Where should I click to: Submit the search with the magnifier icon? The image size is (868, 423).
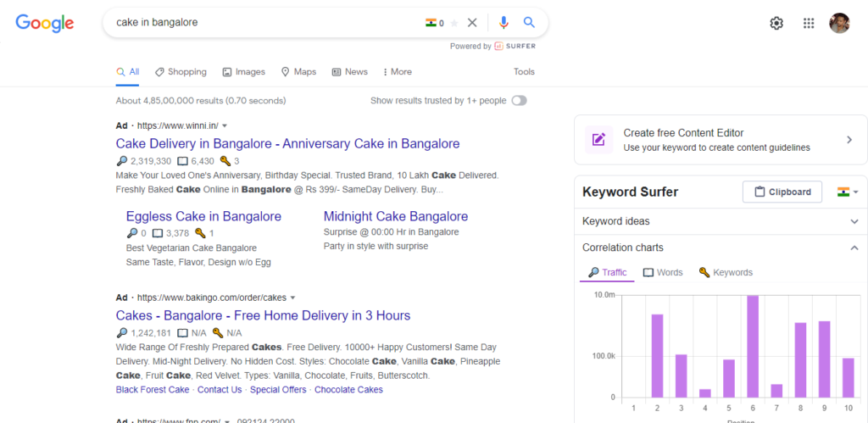pos(529,22)
